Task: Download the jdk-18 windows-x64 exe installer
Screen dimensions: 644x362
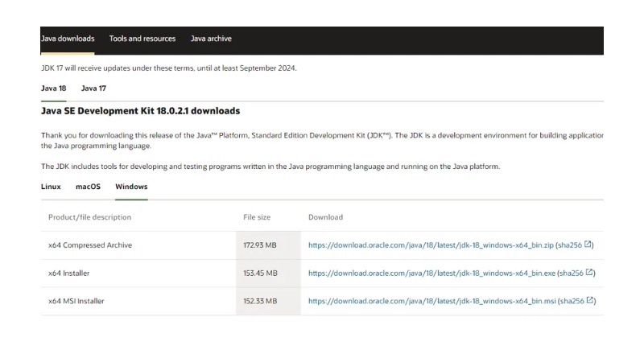Action: click(431, 274)
